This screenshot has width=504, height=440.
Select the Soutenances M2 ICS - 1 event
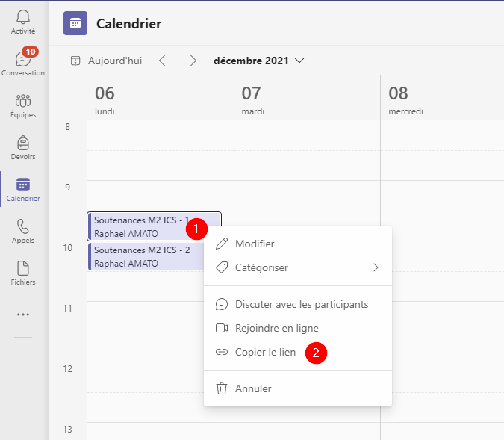coord(138,226)
